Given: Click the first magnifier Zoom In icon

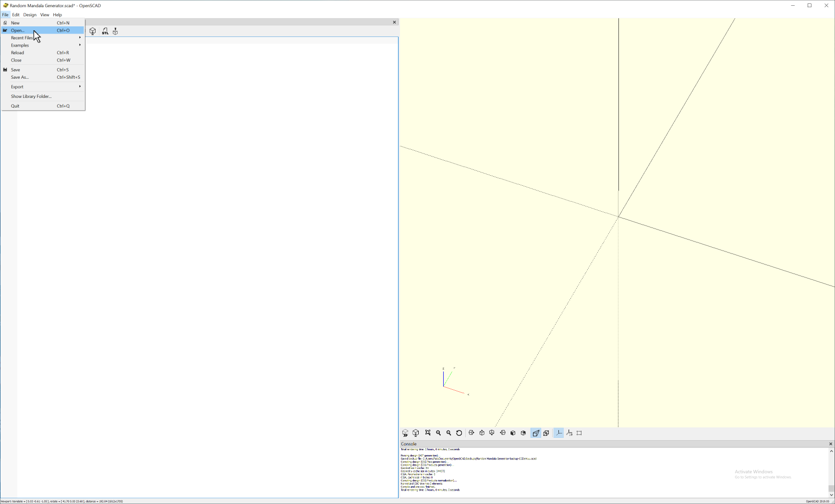Looking at the screenshot, I should [x=438, y=433].
